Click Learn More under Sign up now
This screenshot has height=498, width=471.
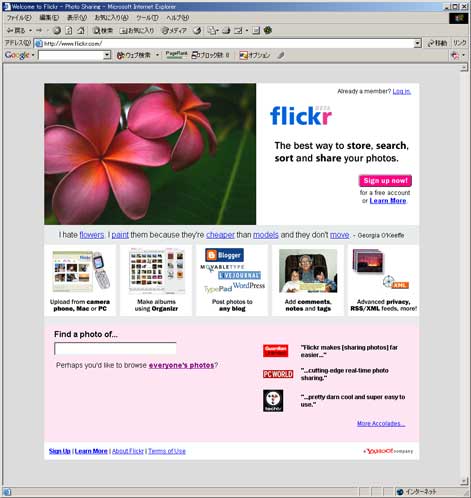(388, 201)
